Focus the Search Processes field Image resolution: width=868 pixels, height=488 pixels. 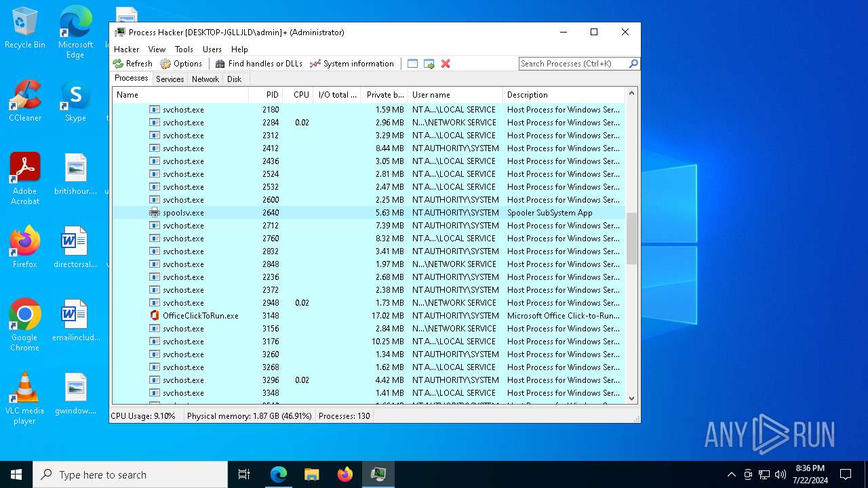(573, 64)
